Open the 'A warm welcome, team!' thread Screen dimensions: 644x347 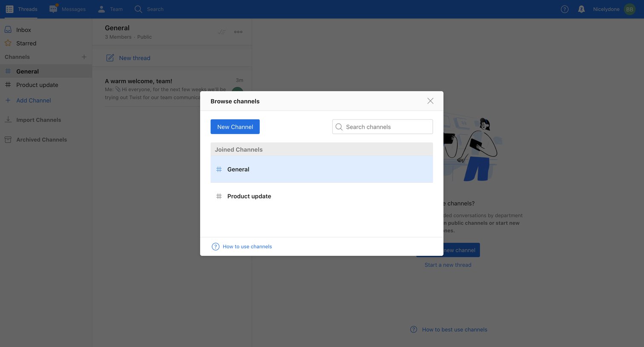tap(172, 89)
